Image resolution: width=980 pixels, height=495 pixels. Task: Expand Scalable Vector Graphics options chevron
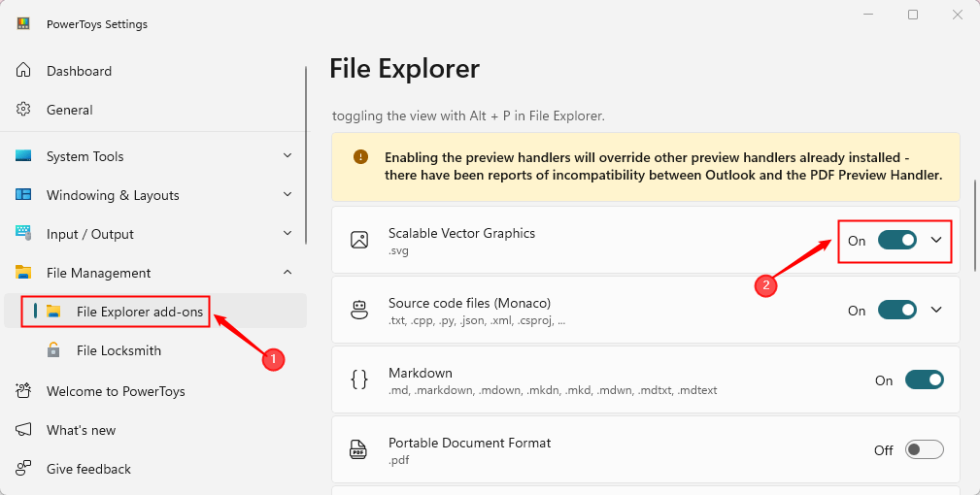pos(936,240)
